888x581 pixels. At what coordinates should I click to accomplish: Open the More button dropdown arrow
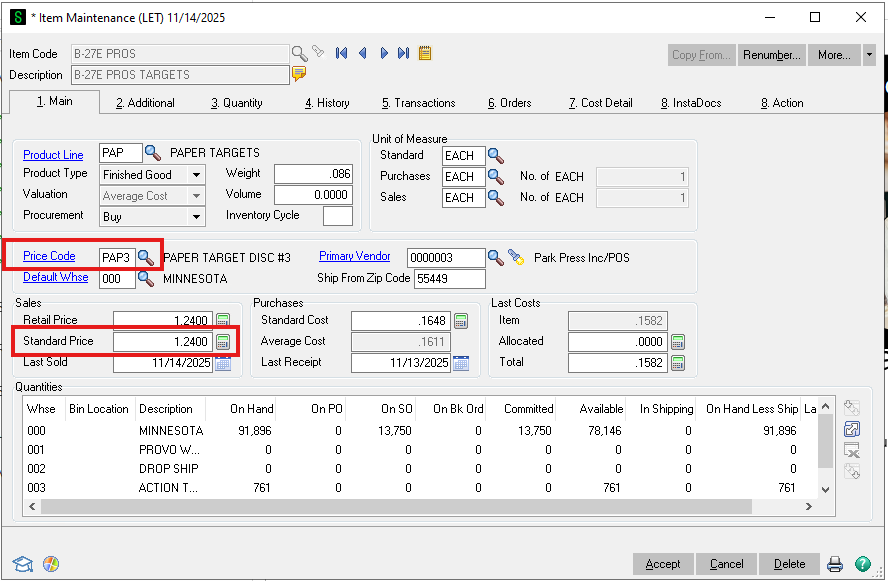(x=869, y=55)
